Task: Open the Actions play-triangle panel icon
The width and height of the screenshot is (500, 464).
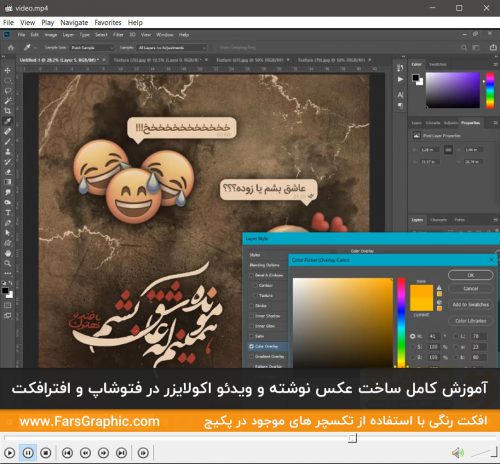Action: tap(400, 79)
